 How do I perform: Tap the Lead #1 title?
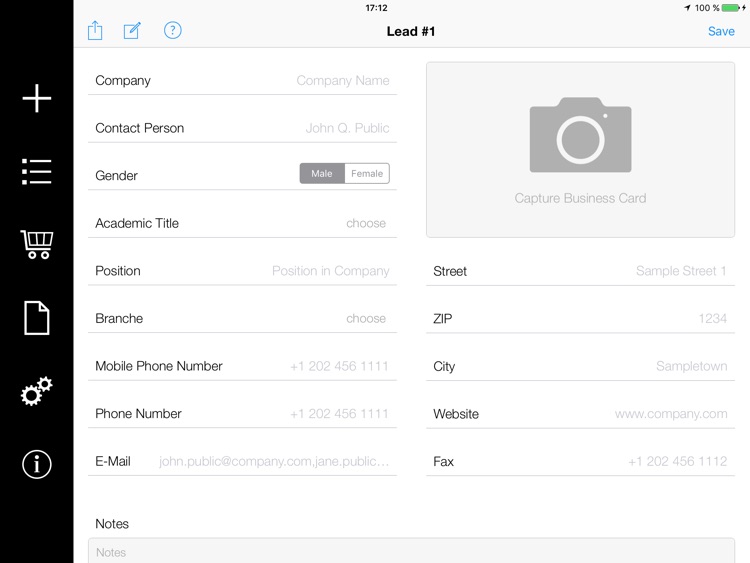click(x=411, y=32)
